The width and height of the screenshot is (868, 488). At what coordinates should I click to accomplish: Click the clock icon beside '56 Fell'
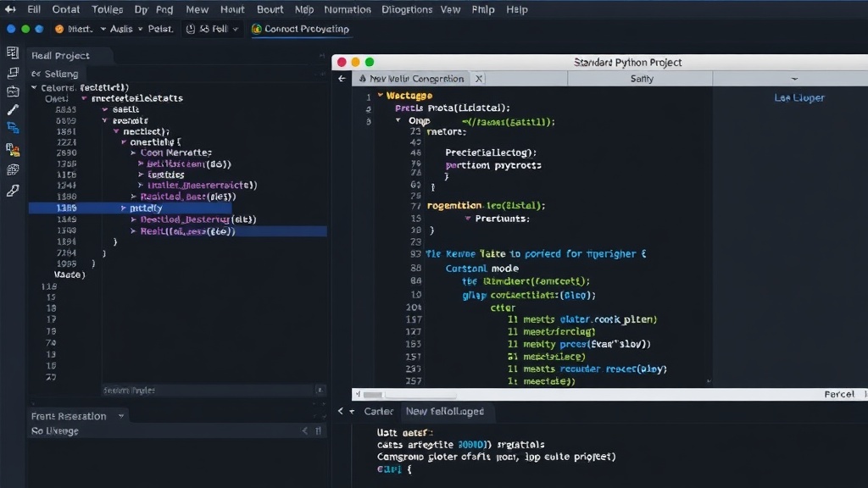coord(191,29)
